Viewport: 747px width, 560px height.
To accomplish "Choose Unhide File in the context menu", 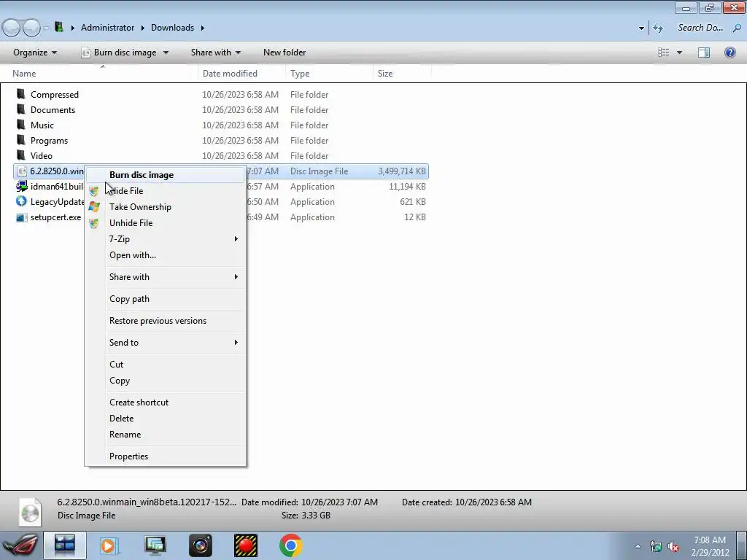I will (x=166, y=223).
